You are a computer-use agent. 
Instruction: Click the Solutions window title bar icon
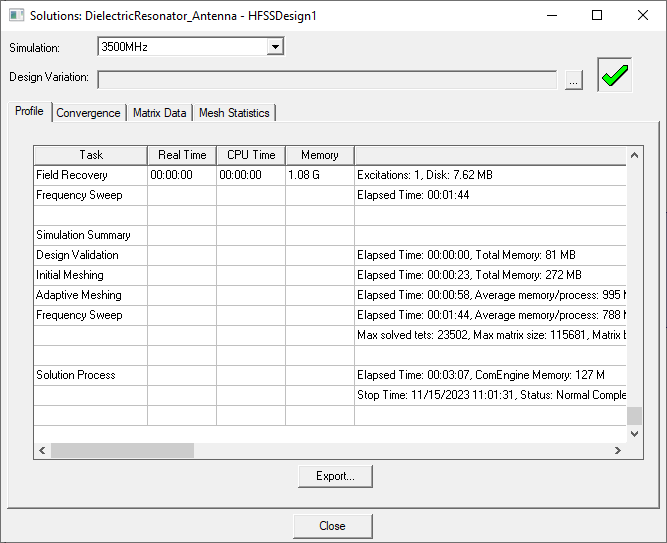tap(15, 15)
